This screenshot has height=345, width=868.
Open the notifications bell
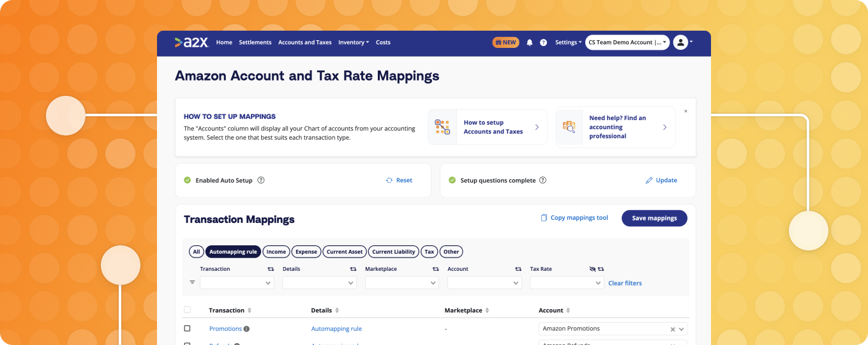(x=529, y=43)
